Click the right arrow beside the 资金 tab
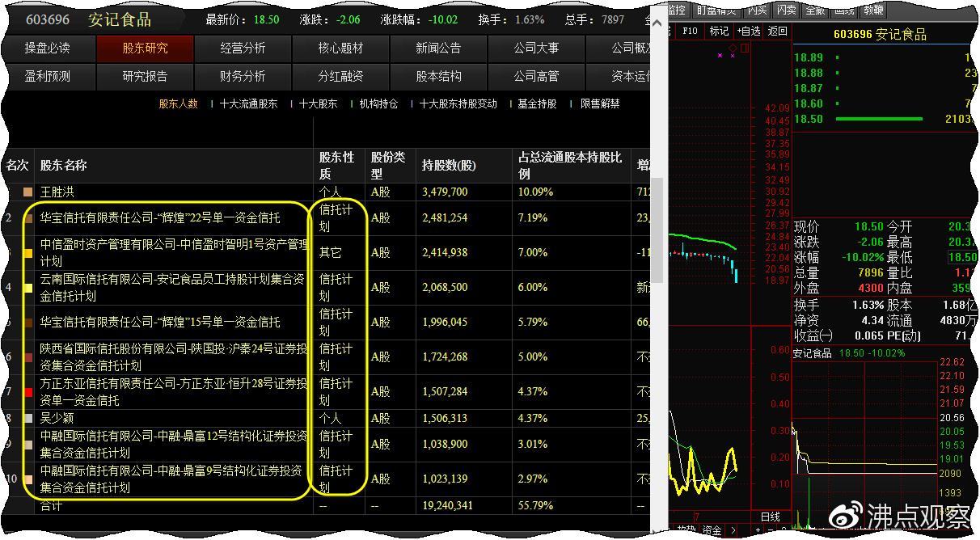The width and height of the screenshot is (980, 540). coord(733,531)
